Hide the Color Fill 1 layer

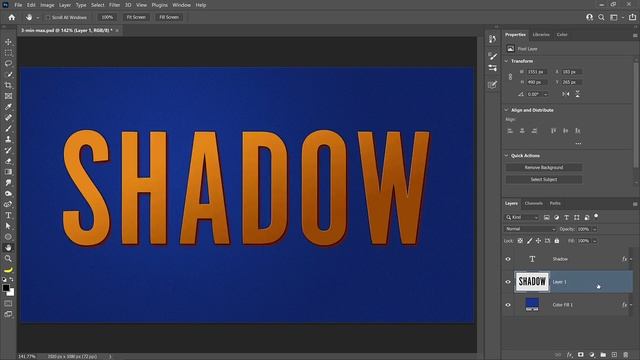[x=508, y=305]
